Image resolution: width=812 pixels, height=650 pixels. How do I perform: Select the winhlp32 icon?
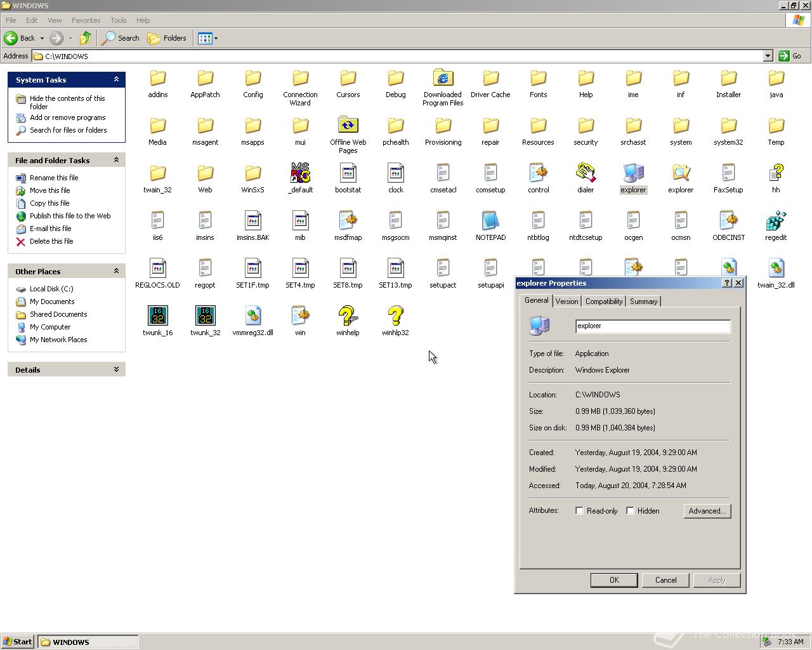[x=395, y=317]
